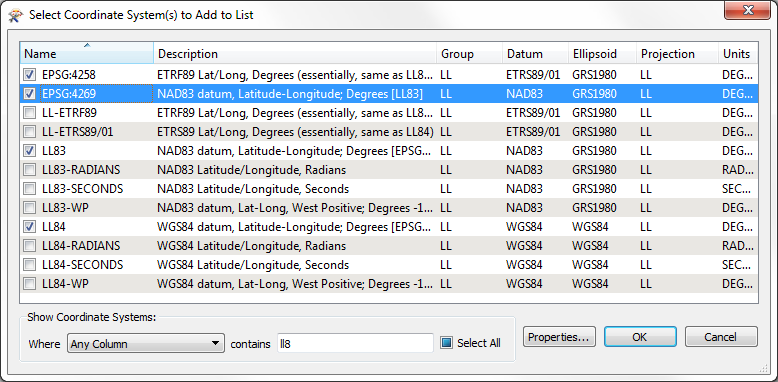Click the Name column sort arrow
Image resolution: width=778 pixels, height=382 pixels.
[87, 46]
